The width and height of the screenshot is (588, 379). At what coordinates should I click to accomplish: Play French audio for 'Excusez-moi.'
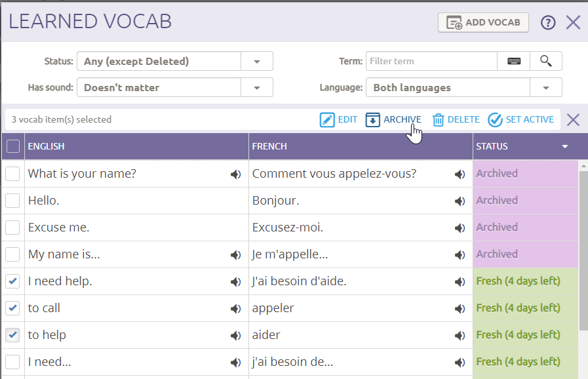460,228
